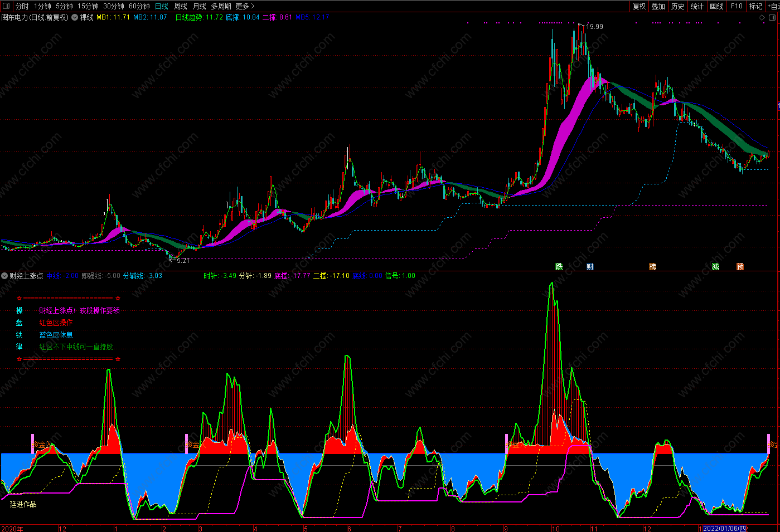Click MB1: 11.71 value label
This screenshot has width=780, height=532.
(x=113, y=17)
